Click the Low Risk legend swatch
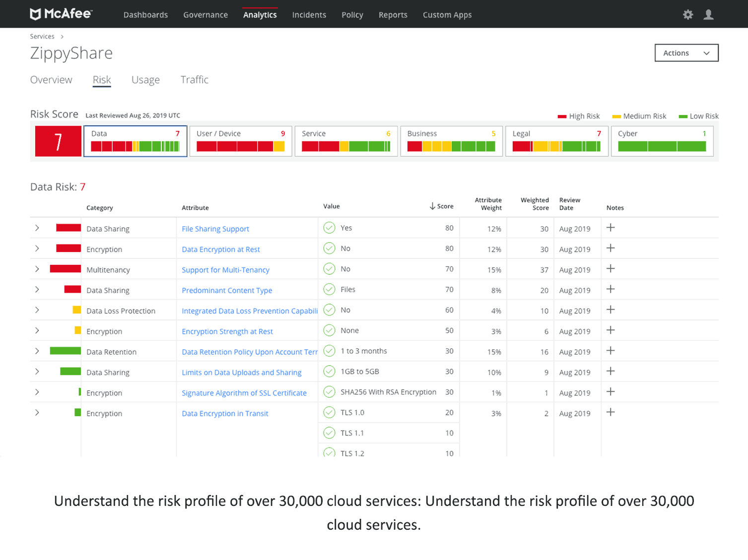748x560 pixels. click(x=683, y=117)
